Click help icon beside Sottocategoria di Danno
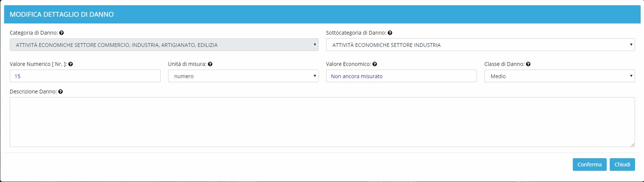Viewport: 644px width, 182px height. click(x=390, y=33)
